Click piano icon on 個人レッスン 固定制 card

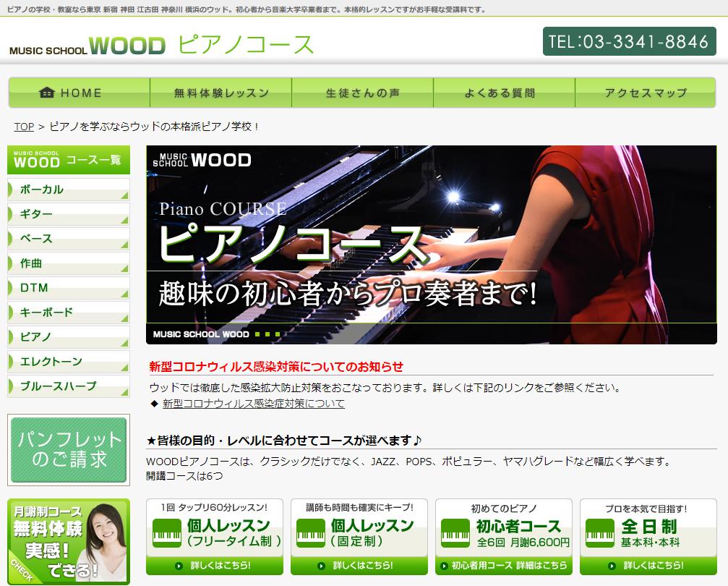point(311,534)
